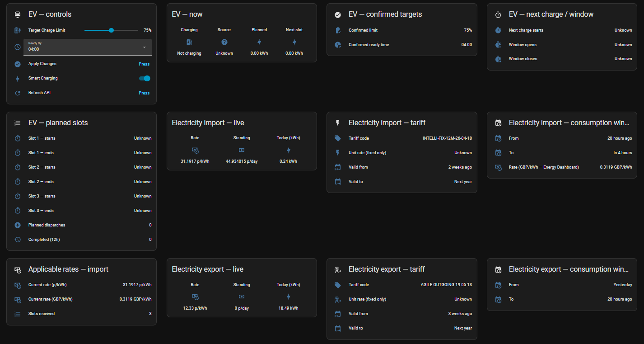The image size is (644, 344).
Task: Click the list icon beside Slots received
Action: point(18,314)
